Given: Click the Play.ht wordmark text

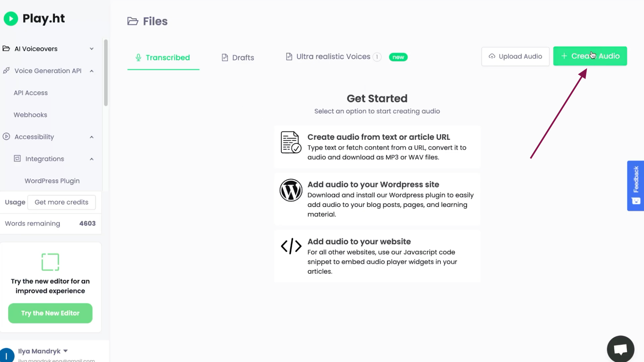Looking at the screenshot, I should [44, 19].
